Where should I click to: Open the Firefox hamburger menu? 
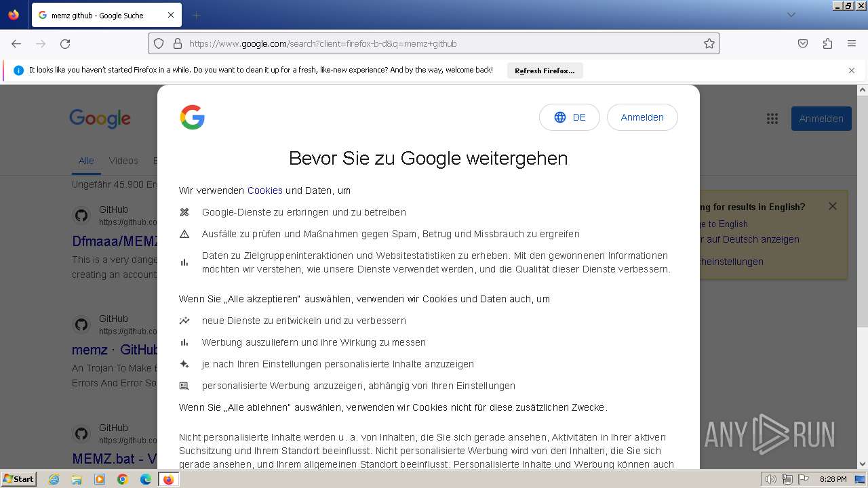852,43
